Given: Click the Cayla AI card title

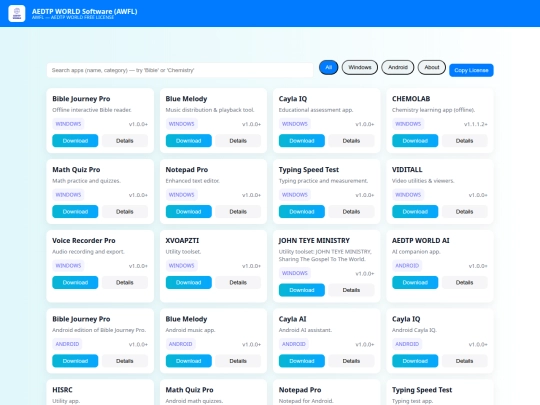Looking at the screenshot, I should pos(292,319).
